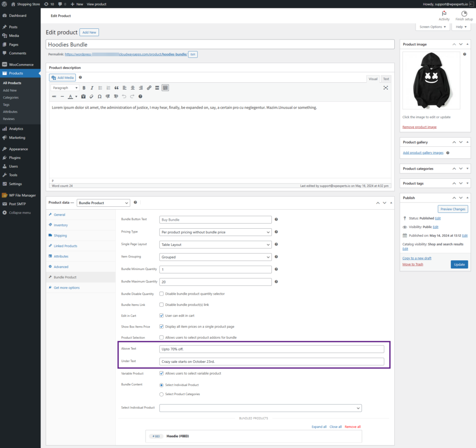Click Add New product button
The height and width of the screenshot is (448, 476).
(x=89, y=33)
